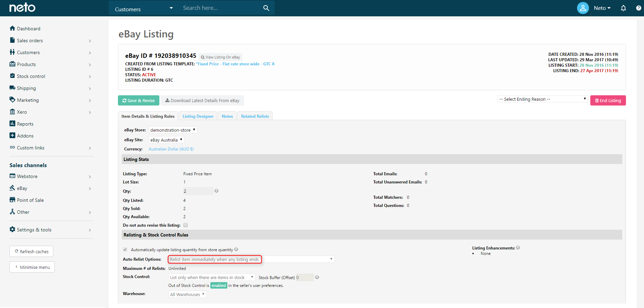The image size is (644, 308).
Task: Switch to the Notes tab
Action: [x=227, y=116]
